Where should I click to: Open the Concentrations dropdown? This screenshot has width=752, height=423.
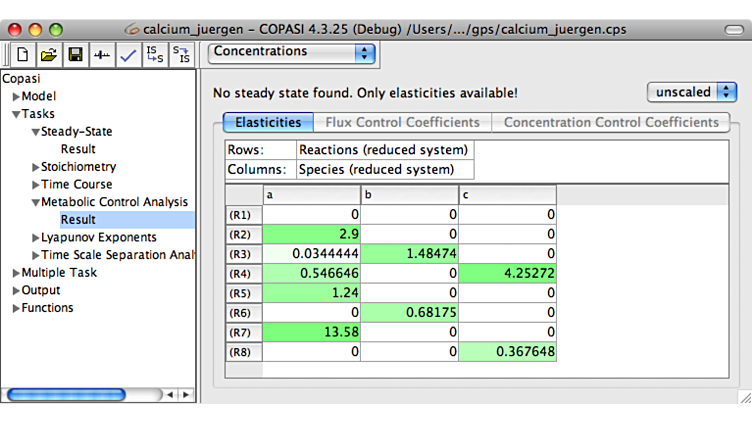point(292,52)
